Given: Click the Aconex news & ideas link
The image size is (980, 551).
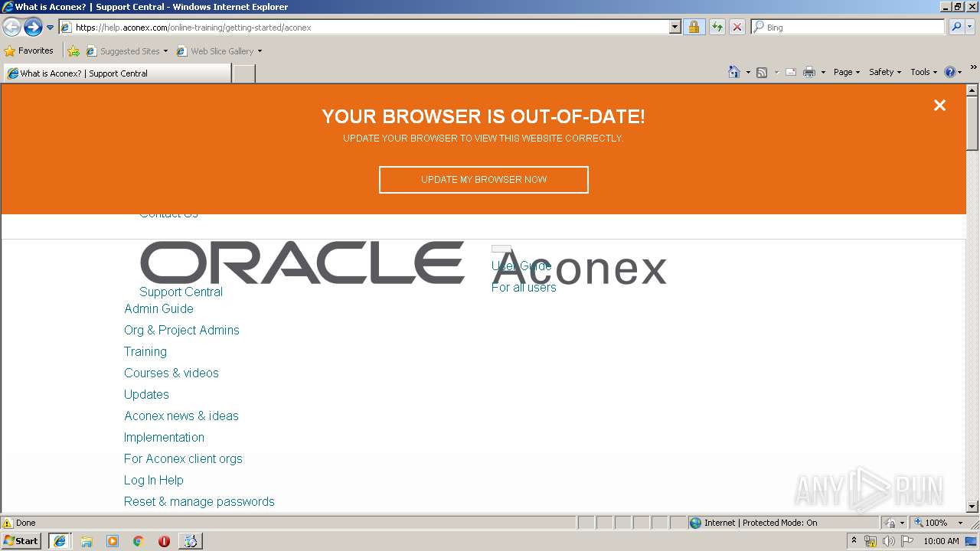Looking at the screenshot, I should (x=181, y=416).
